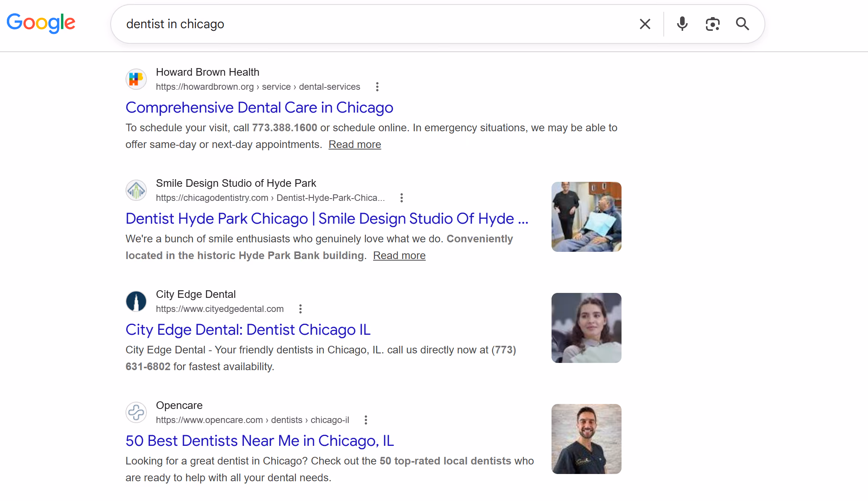The width and height of the screenshot is (868, 501).
Task: Open Google Lens image search icon
Action: click(712, 24)
